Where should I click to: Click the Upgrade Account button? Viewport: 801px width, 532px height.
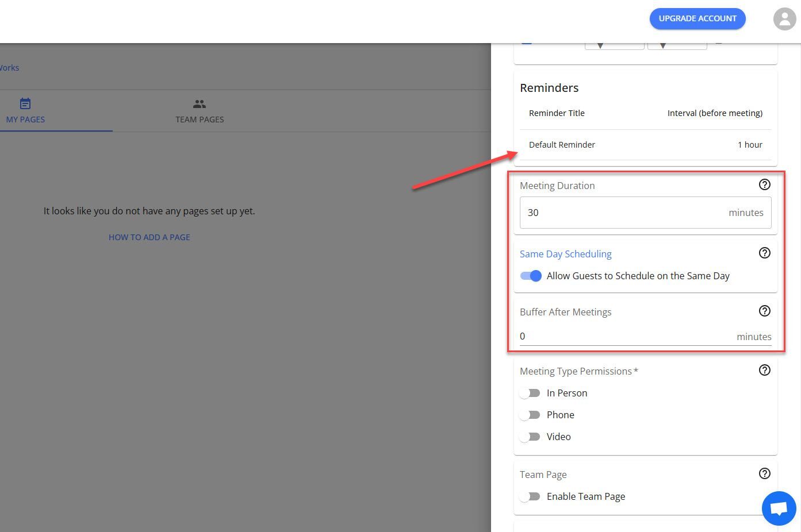pos(697,18)
